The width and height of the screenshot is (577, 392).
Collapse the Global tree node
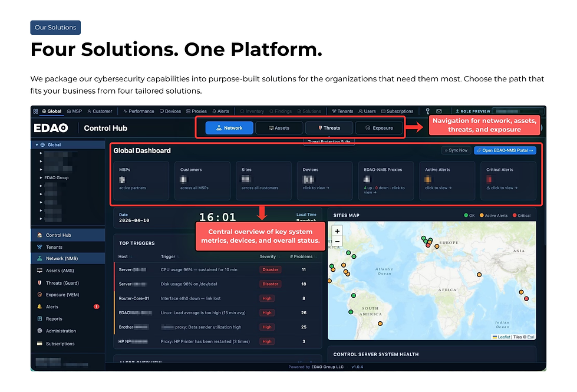[37, 144]
